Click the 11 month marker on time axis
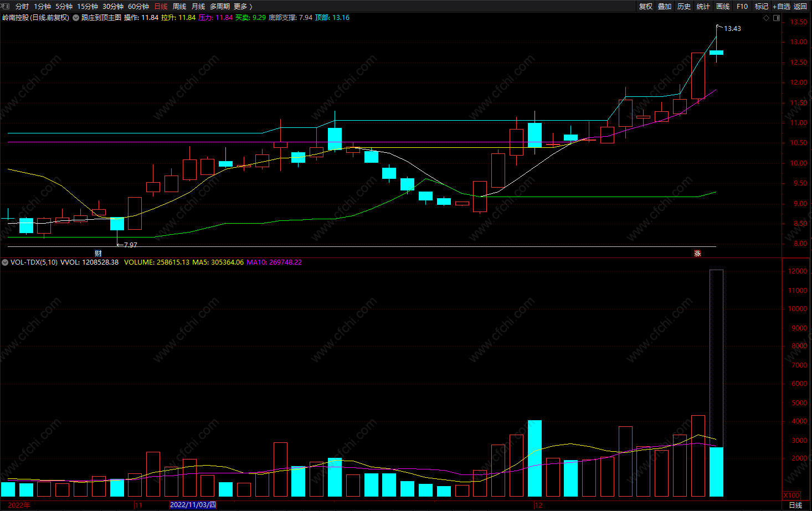Image resolution: width=812 pixels, height=511 pixels. [138, 505]
